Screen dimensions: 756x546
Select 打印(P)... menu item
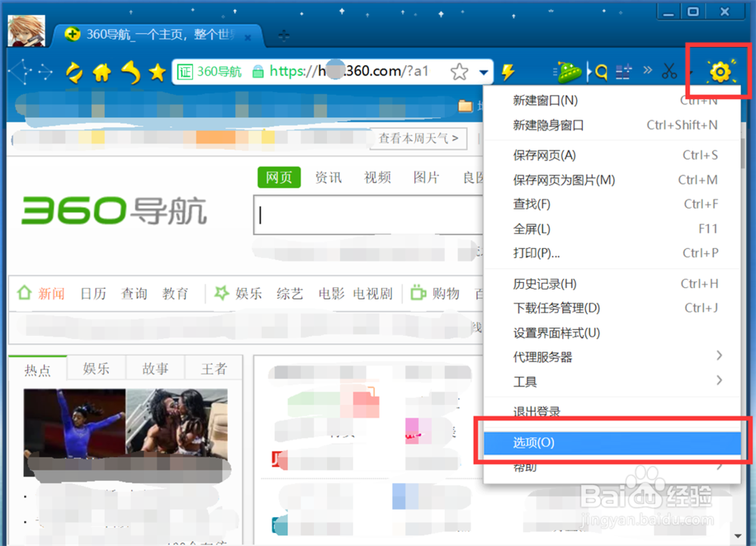point(612,253)
